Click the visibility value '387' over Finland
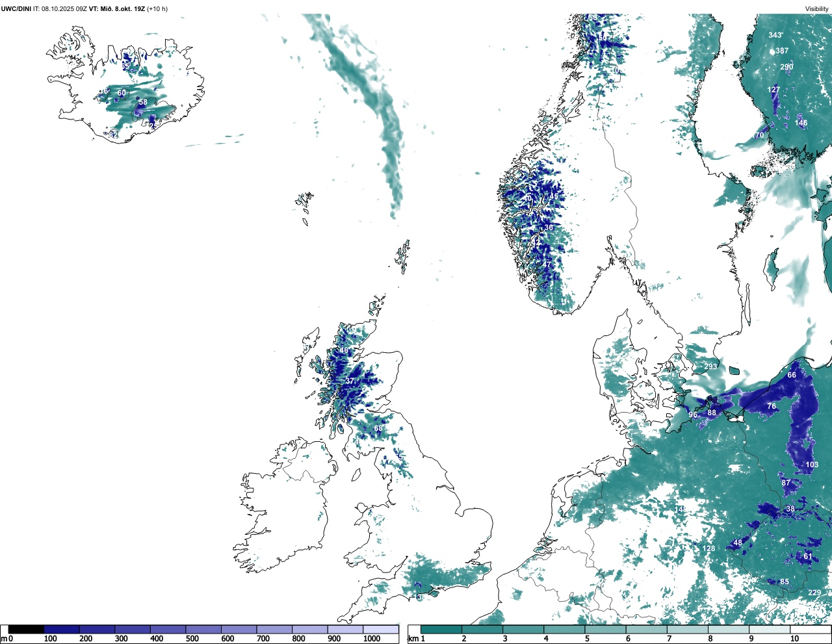Image resolution: width=832 pixels, height=644 pixels. tap(782, 51)
